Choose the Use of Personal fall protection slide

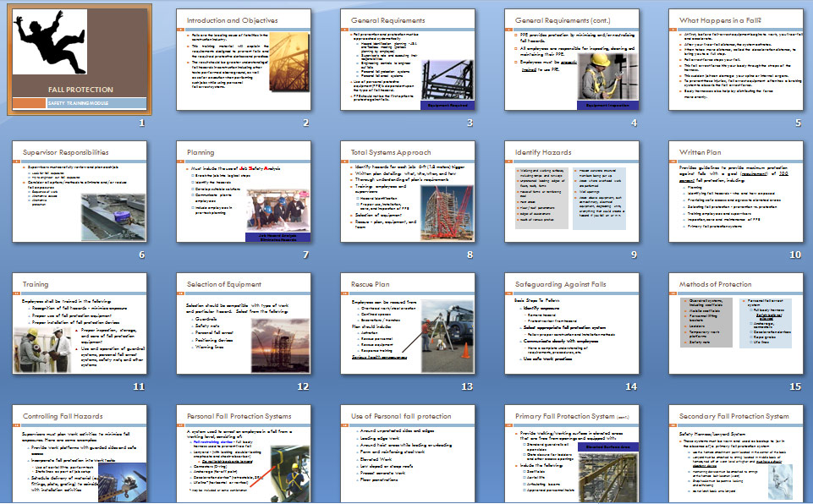click(x=408, y=454)
